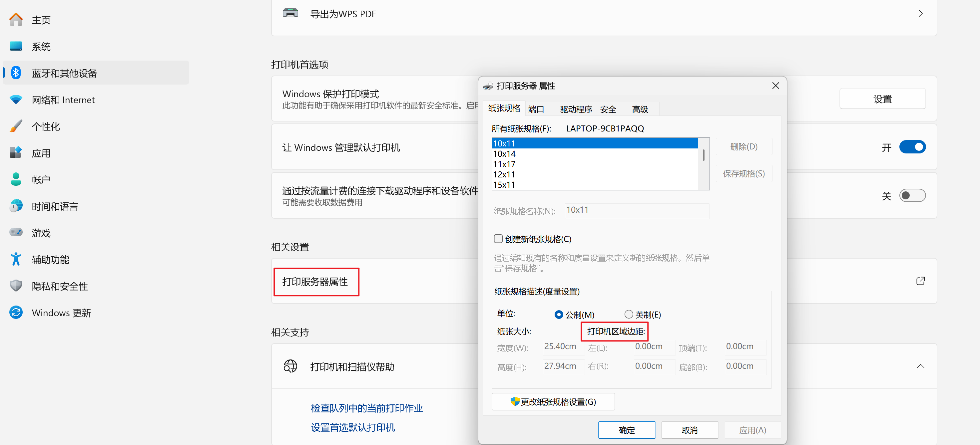Open Accounts via the person icon
This screenshot has height=445, width=980.
16,179
